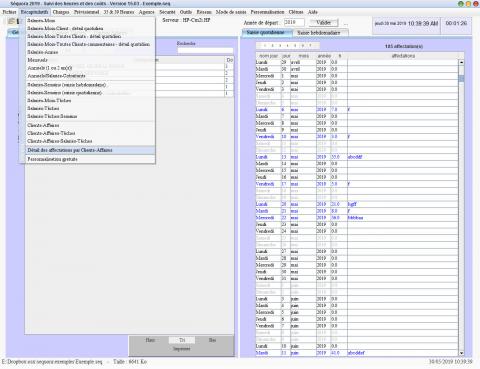This screenshot has width=480, height=369.
Task: Select the Lundi 6 mai row
Action: (x=357, y=110)
